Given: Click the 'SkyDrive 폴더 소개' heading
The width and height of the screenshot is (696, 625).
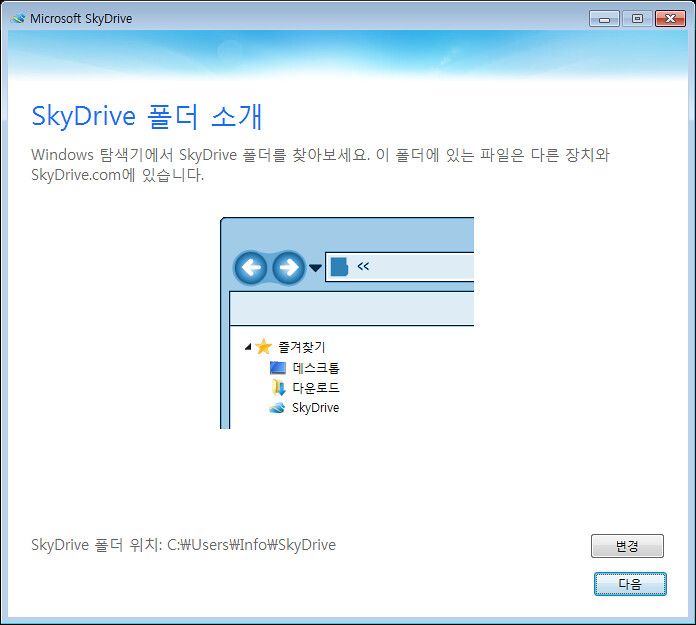Looking at the screenshot, I should [x=147, y=116].
